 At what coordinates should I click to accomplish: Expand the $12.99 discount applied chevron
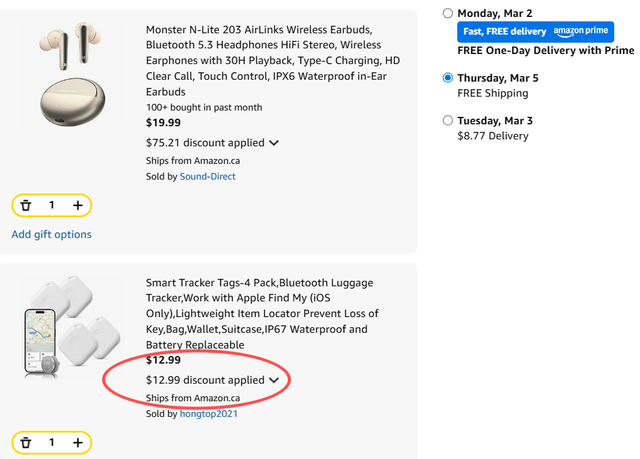(x=274, y=380)
